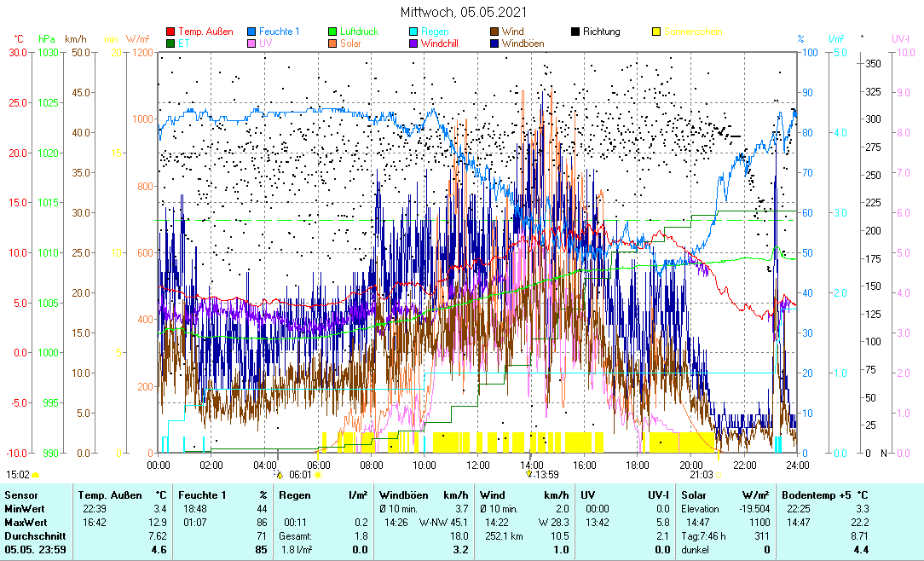The width and height of the screenshot is (924, 561).
Task: Click the chart title Mittwoch, 05.05.2021
Action: point(463,13)
